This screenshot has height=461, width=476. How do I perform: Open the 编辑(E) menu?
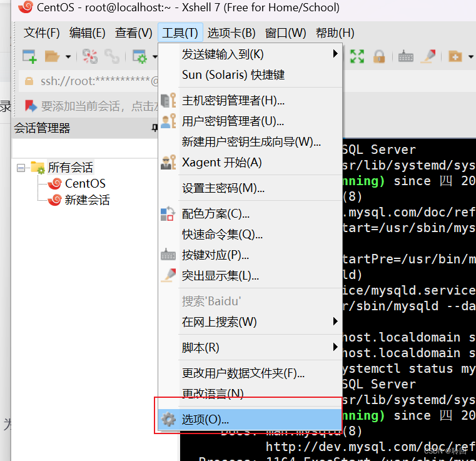pos(87,33)
